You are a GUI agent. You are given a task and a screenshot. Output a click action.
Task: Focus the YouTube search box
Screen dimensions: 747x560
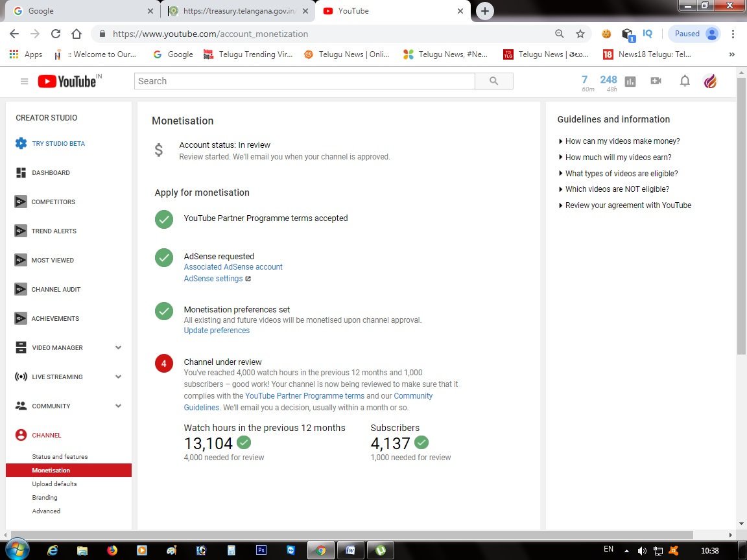pyautogui.click(x=304, y=81)
